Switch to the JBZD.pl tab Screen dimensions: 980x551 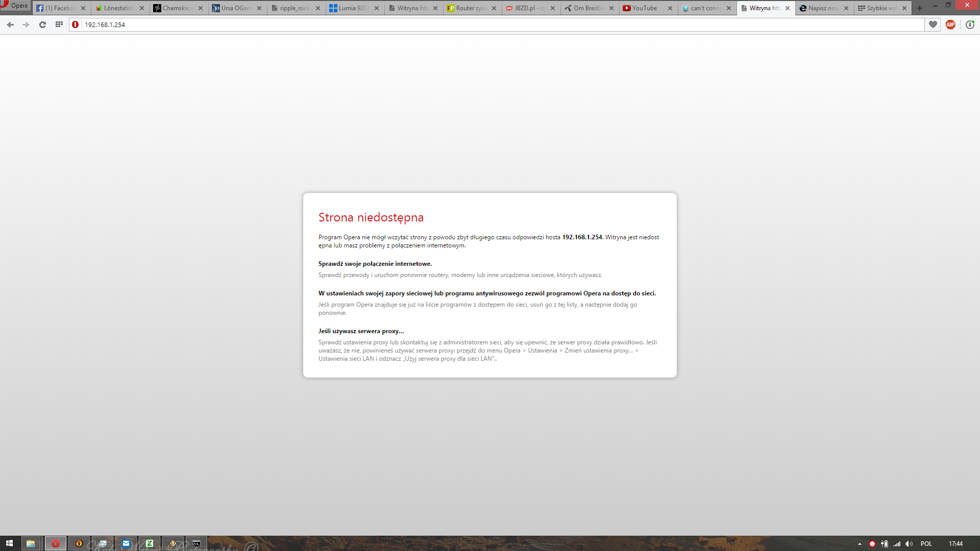coord(531,8)
